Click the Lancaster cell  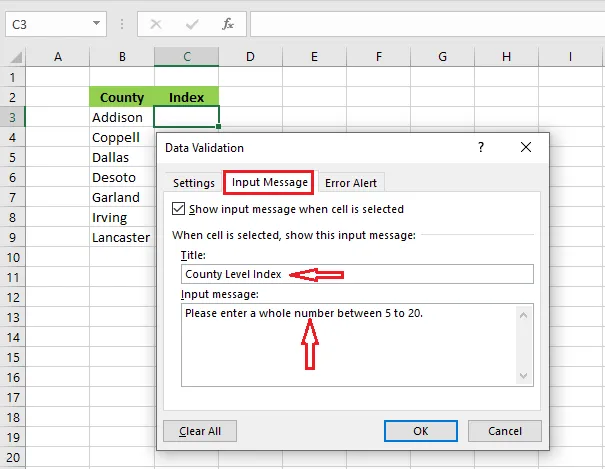[122, 237]
